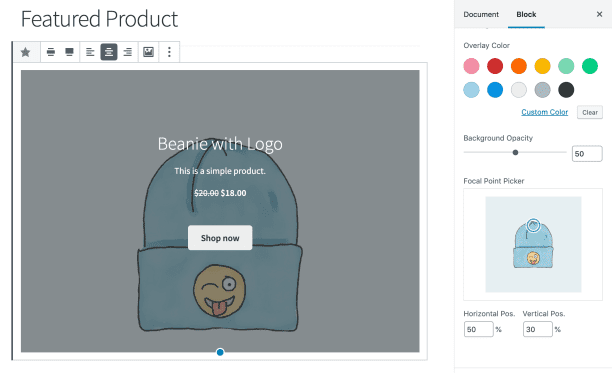Click the beanie thumbnail in Focal Point Picker
Image resolution: width=612 pixels, height=373 pixels.
[533, 244]
